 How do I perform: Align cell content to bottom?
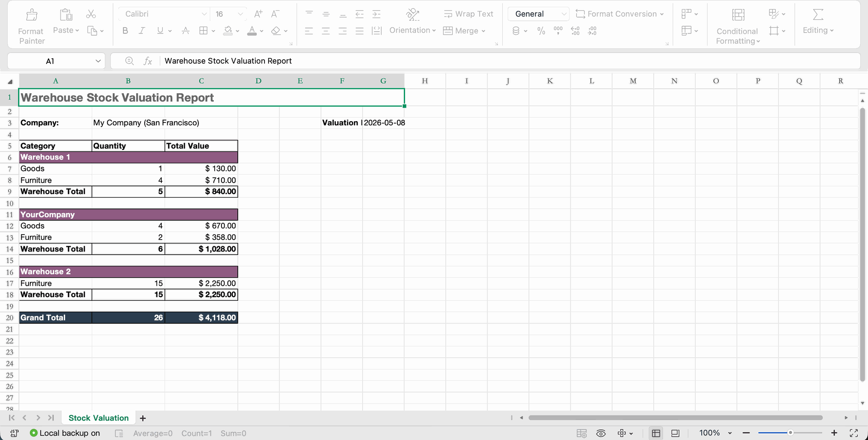point(343,14)
